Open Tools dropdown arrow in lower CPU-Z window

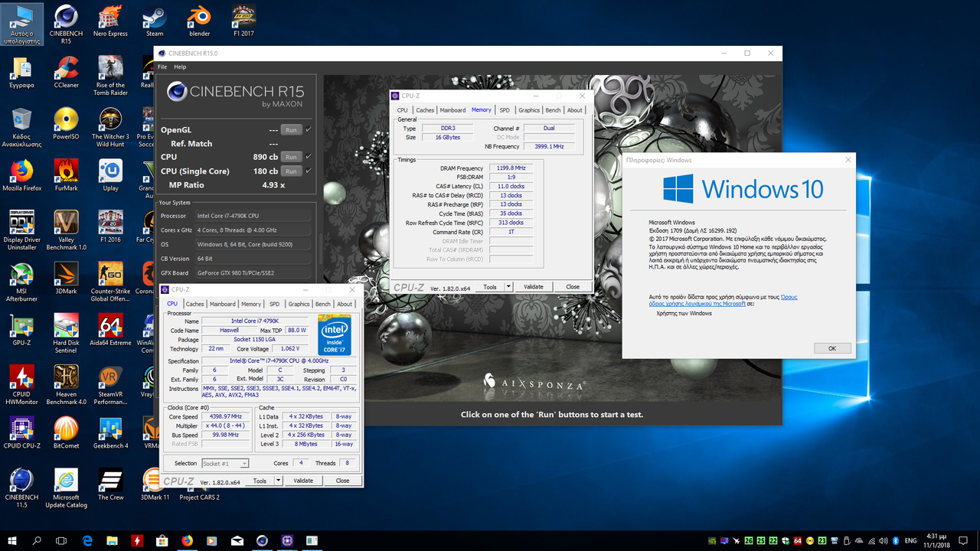(278, 481)
